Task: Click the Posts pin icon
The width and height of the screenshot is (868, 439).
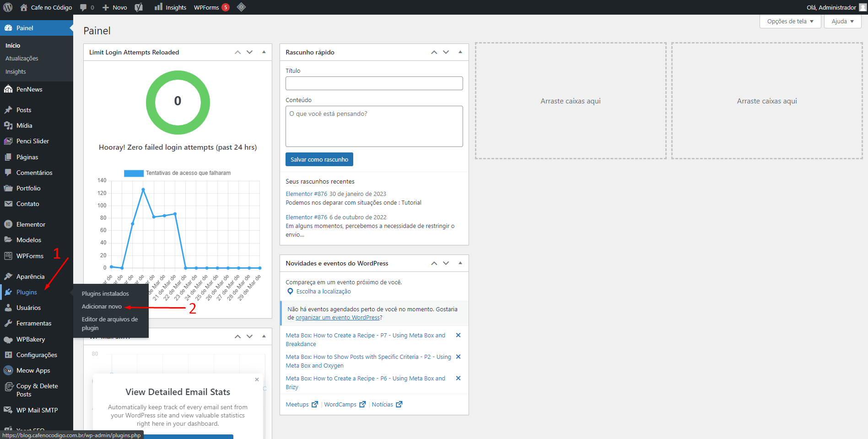Action: (8, 110)
